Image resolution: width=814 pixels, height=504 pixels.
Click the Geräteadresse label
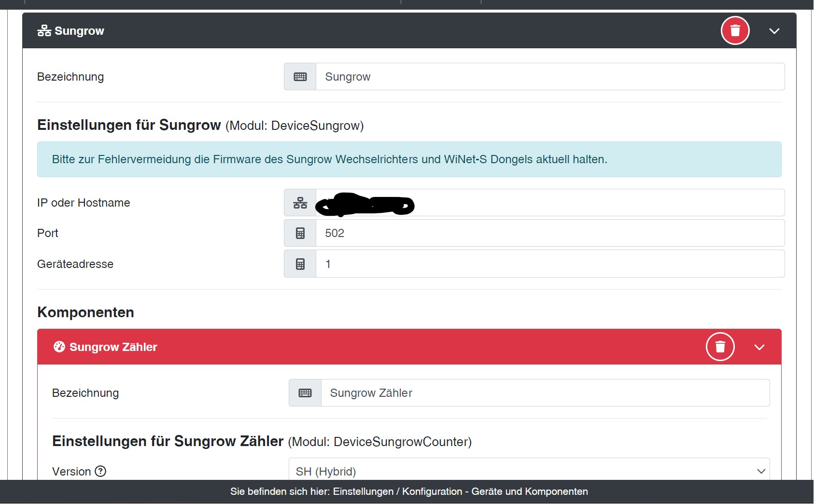75,264
